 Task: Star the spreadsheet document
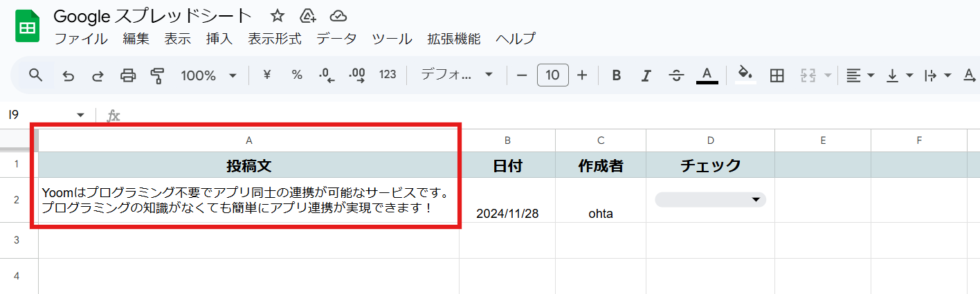[x=277, y=16]
